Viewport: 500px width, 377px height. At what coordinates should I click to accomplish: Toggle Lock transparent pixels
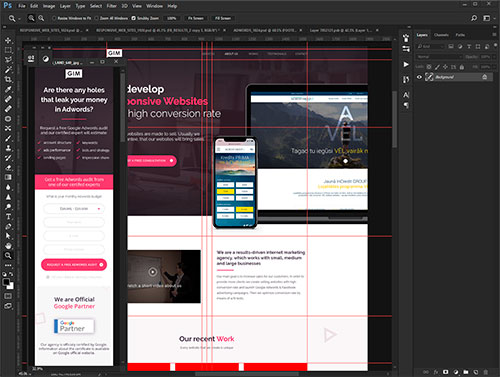429,67
